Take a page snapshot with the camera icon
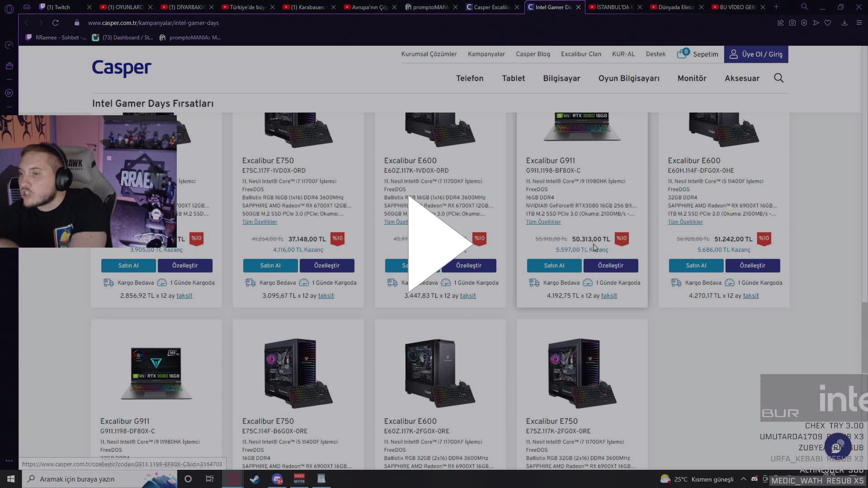The image size is (868, 488). (792, 23)
